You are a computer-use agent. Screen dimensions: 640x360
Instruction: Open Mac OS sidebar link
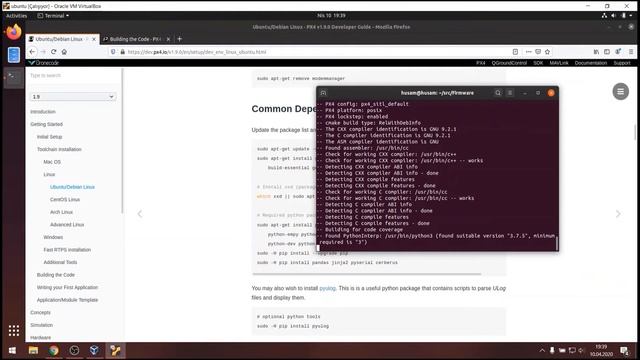(x=52, y=162)
